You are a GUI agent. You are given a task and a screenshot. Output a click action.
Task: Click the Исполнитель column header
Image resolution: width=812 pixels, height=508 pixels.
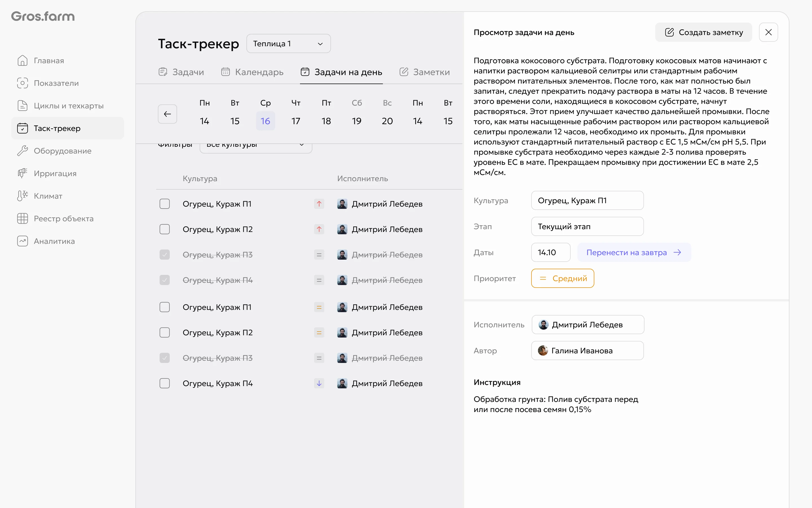pos(362,178)
